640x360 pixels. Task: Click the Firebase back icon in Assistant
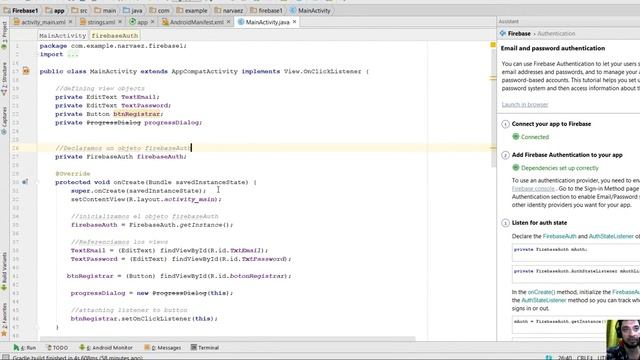tap(503, 33)
